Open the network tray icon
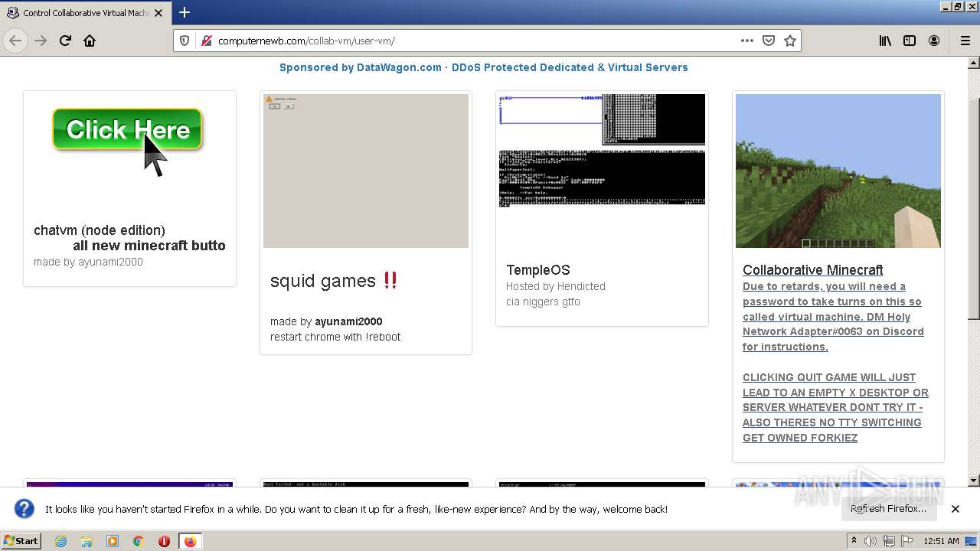Image resolution: width=980 pixels, height=551 pixels. [889, 541]
